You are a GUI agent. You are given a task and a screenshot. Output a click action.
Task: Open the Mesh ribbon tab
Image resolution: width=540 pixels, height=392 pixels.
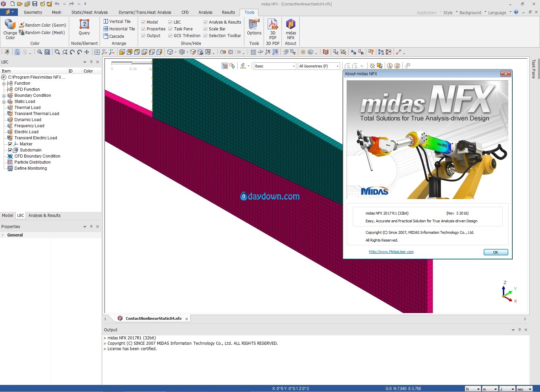tap(57, 12)
